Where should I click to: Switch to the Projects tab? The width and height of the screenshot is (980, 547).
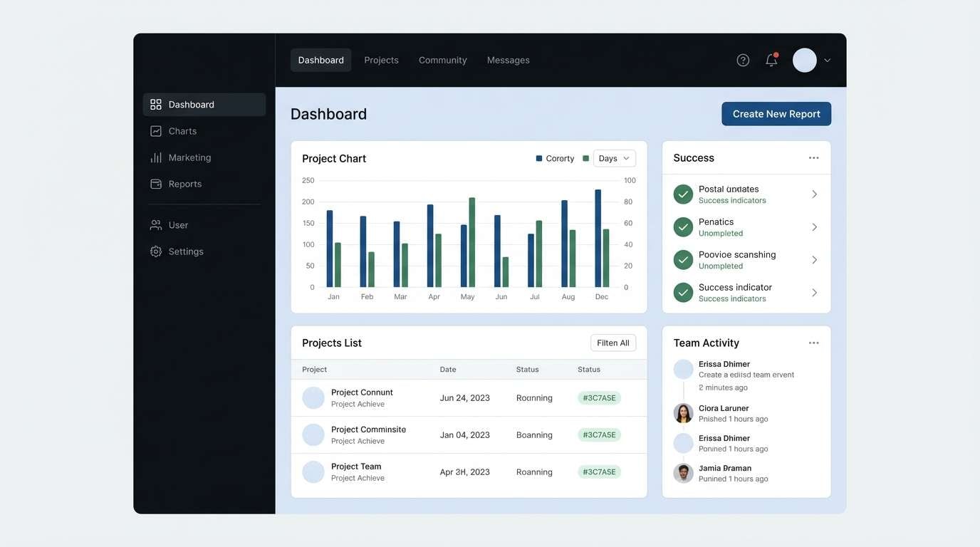click(x=382, y=58)
